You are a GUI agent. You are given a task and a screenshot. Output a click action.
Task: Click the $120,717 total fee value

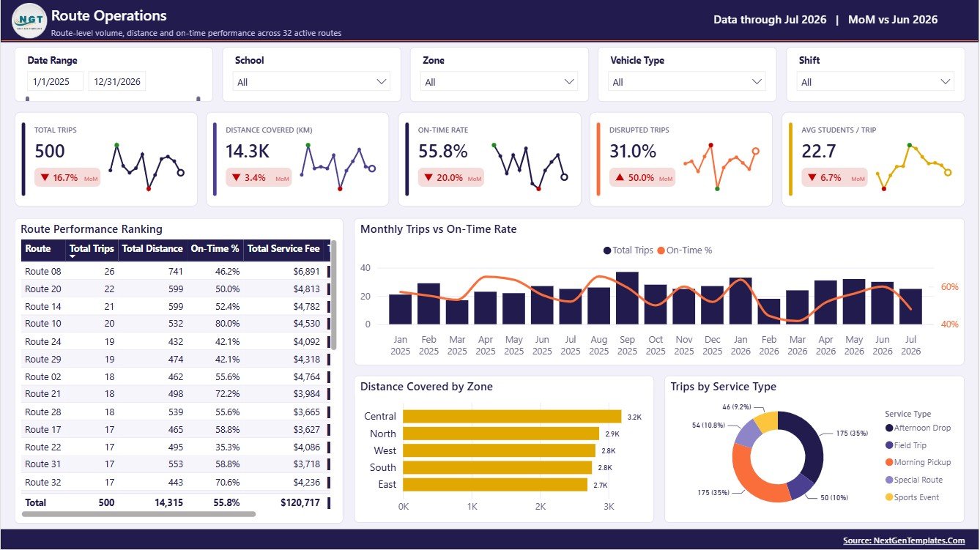point(300,503)
